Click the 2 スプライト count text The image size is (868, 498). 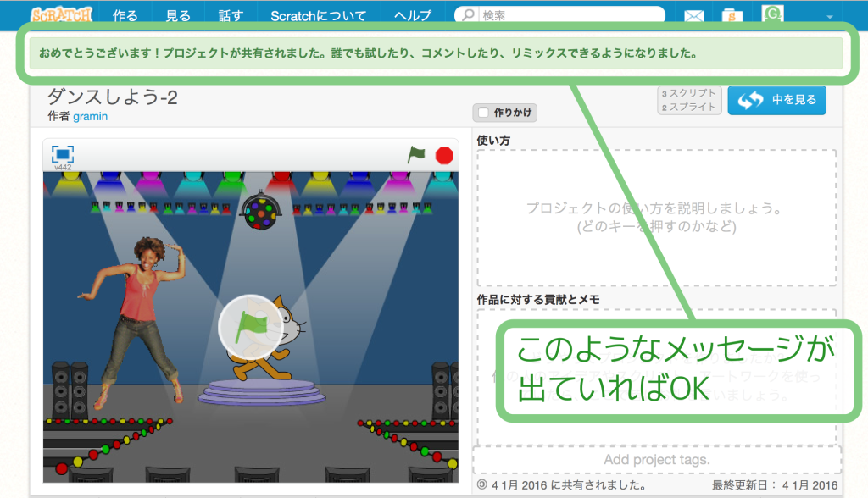click(x=689, y=107)
